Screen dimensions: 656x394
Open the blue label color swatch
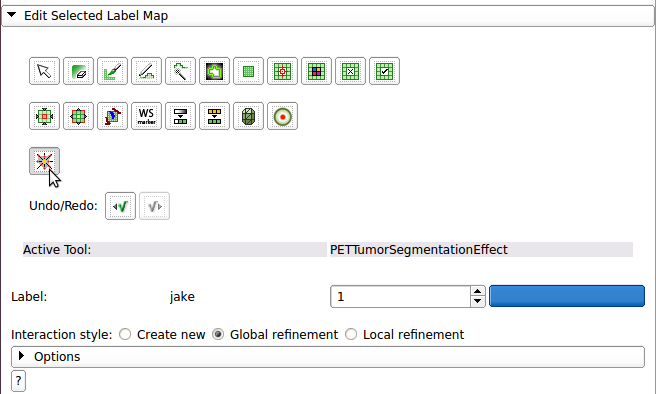pyautogui.click(x=567, y=296)
